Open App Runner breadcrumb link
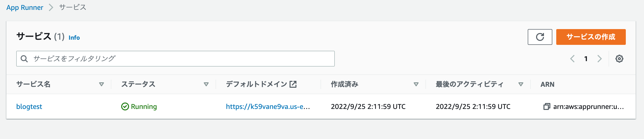644x139 pixels. (25, 7)
